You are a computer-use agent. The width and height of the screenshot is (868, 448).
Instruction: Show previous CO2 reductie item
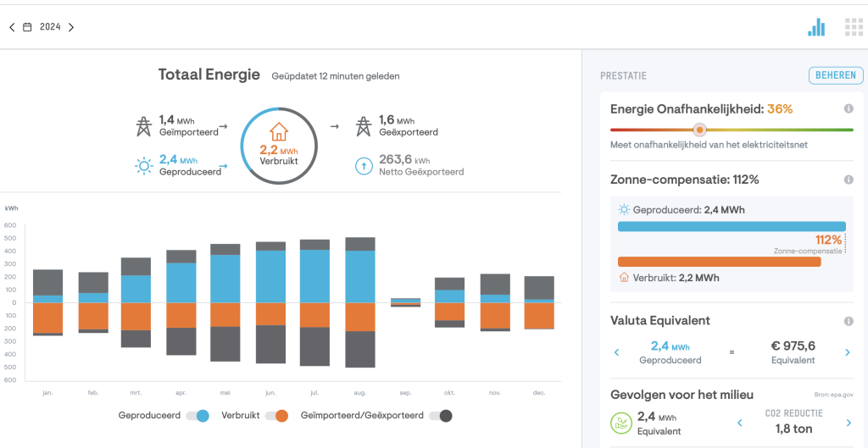pos(738,423)
